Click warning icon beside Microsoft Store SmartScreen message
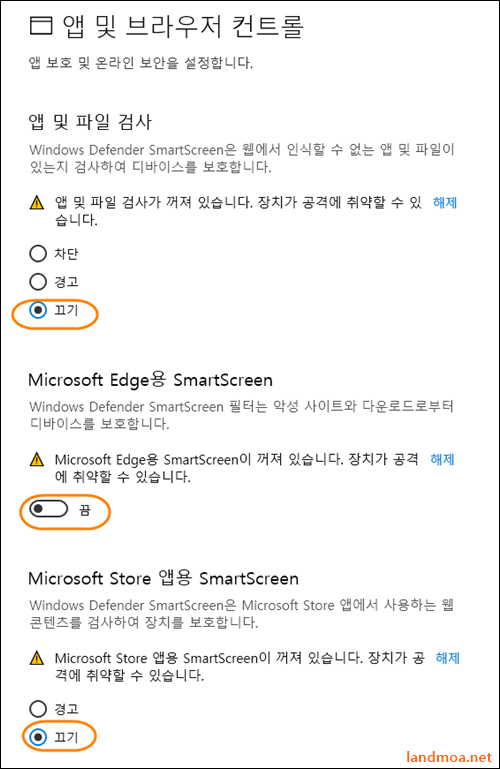This screenshot has width=500, height=769. (x=37, y=658)
